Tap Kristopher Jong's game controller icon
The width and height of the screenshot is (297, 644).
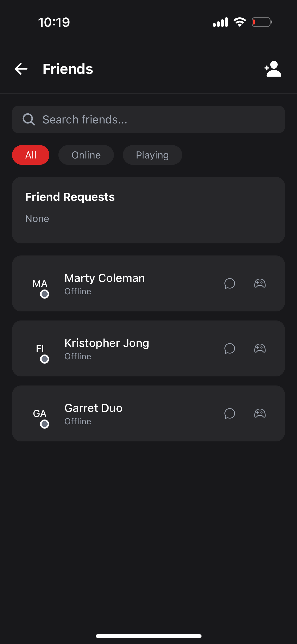pos(260,348)
